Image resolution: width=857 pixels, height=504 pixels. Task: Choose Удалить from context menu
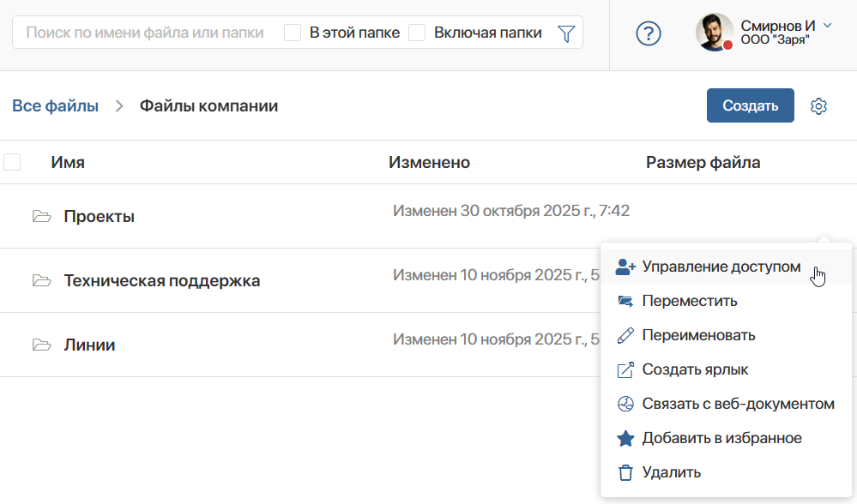[x=726, y=472]
